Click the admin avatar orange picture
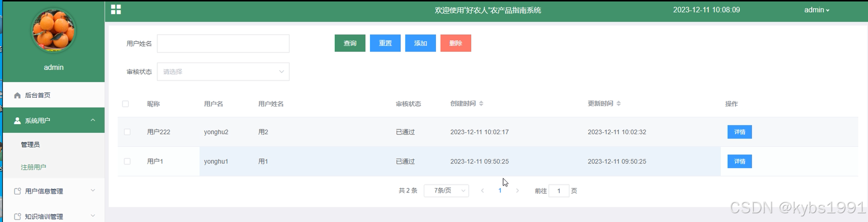 click(x=54, y=30)
